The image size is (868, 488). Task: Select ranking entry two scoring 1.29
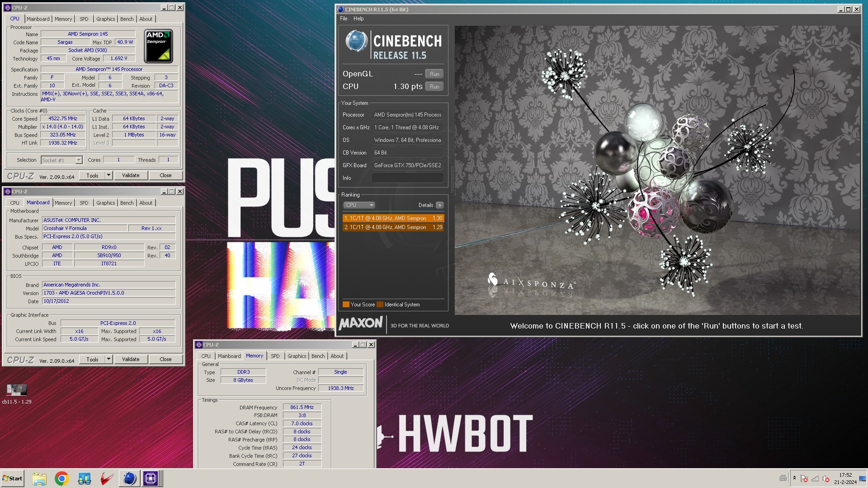point(393,227)
